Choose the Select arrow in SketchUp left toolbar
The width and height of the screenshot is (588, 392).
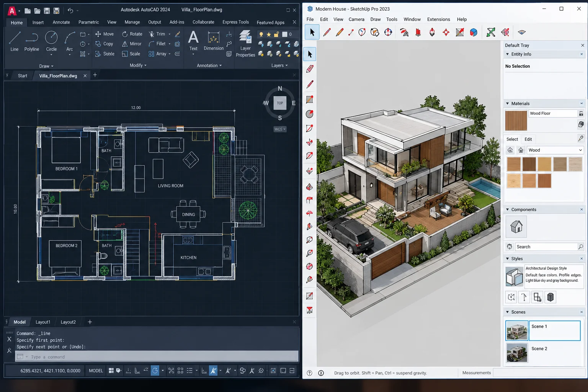[310, 54]
